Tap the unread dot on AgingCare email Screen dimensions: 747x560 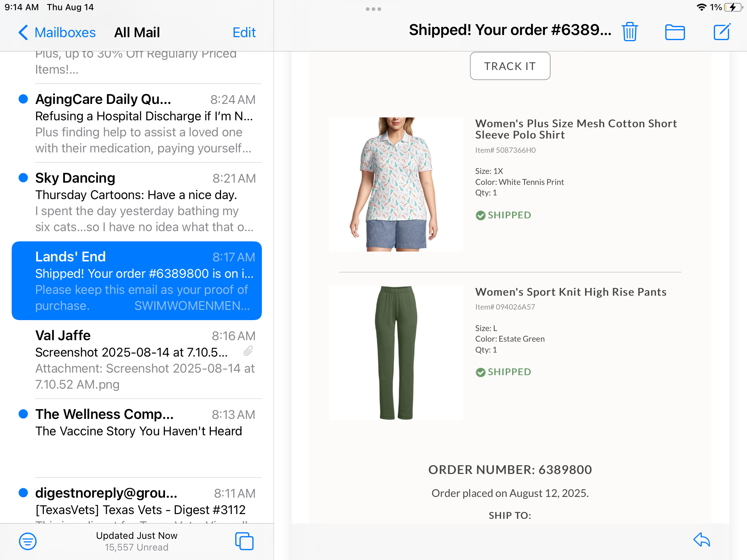click(x=23, y=99)
